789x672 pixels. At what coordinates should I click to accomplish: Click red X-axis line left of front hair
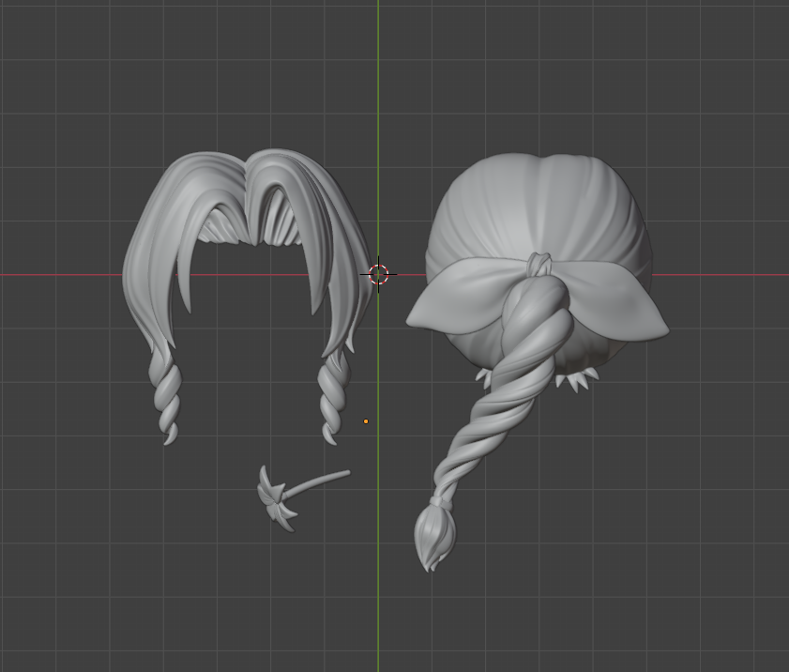(x=56, y=275)
